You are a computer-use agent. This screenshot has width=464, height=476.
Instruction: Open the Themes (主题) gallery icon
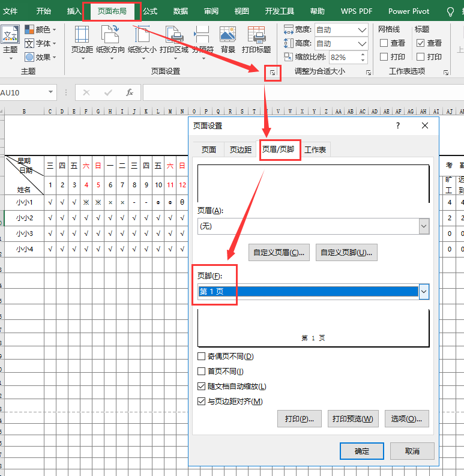click(x=10, y=35)
